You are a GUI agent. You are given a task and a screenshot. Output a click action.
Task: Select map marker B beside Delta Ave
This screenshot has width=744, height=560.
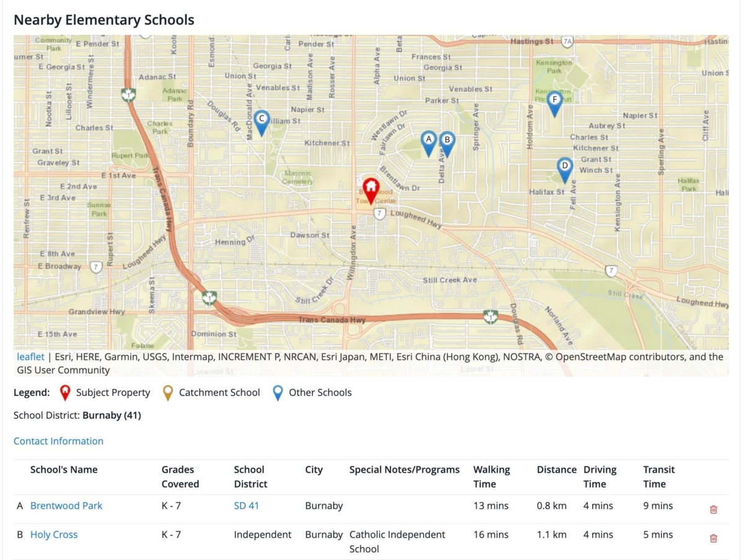447,142
